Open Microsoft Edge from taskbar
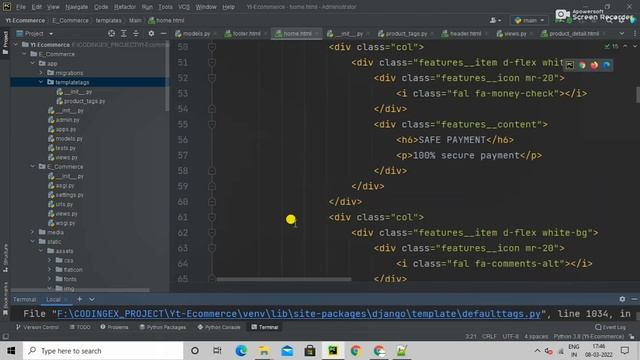The width and height of the screenshot is (640, 360). [x=241, y=351]
